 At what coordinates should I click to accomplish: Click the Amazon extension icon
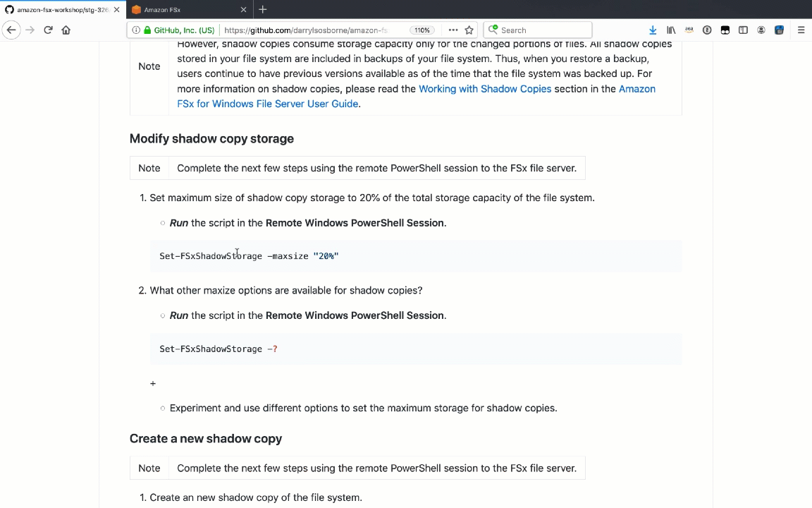point(689,30)
